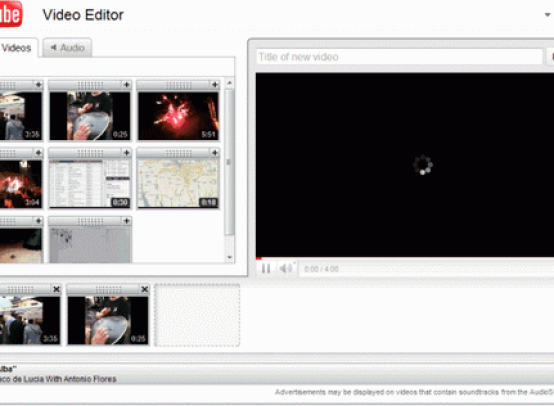Add the 5:51 fireworks clip with its plus icon

[x=215, y=84]
